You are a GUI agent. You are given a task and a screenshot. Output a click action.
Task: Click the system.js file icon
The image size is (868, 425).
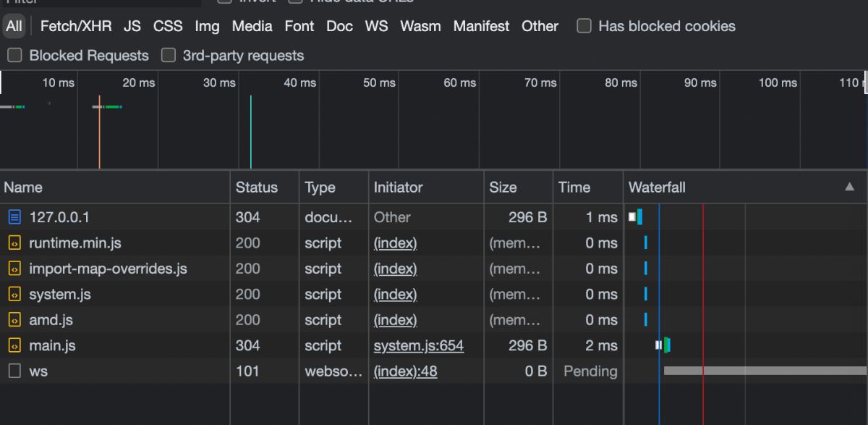(14, 295)
